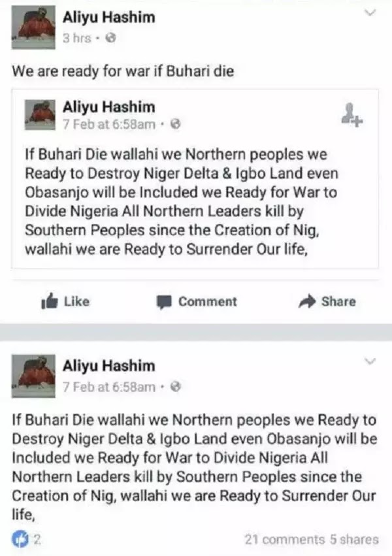392x556 pixels.
Task: Open the 3 hrs timestamp
Action: click(77, 38)
